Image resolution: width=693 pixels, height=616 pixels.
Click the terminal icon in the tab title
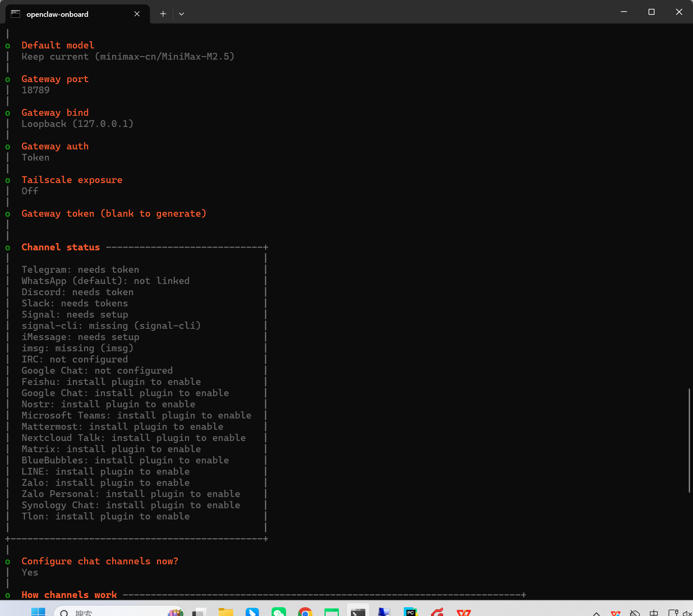16,14
